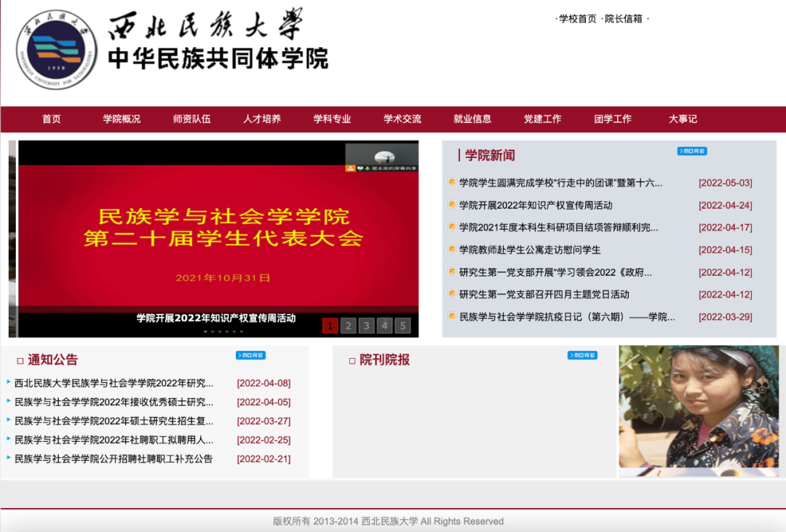Open the 师资队伍 menu item
This screenshot has width=786, height=532.
(x=192, y=119)
